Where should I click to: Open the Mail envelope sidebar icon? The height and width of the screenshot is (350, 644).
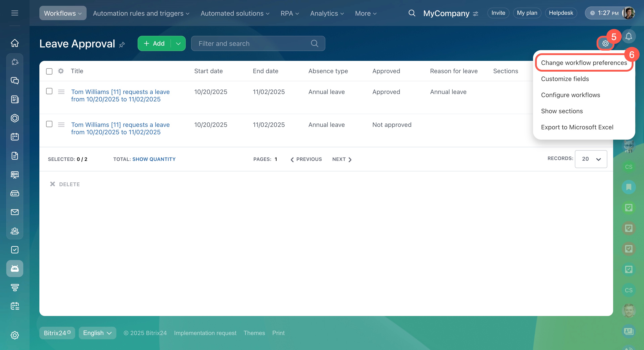pos(15,212)
